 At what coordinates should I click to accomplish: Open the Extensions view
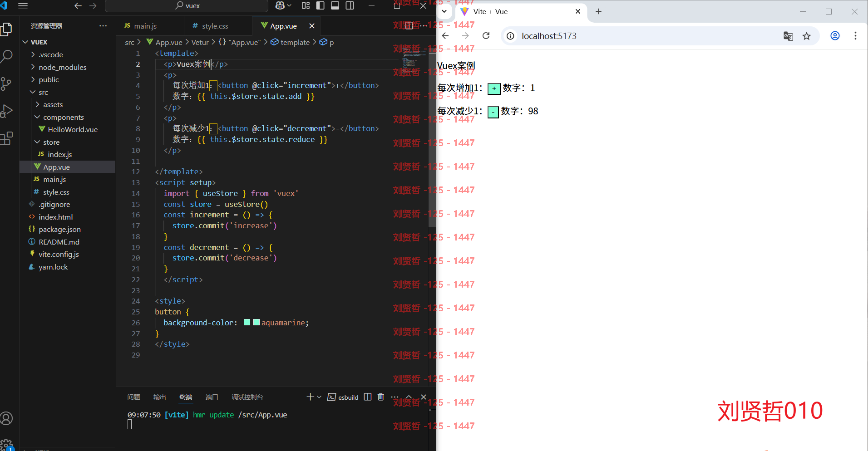[x=6, y=138]
